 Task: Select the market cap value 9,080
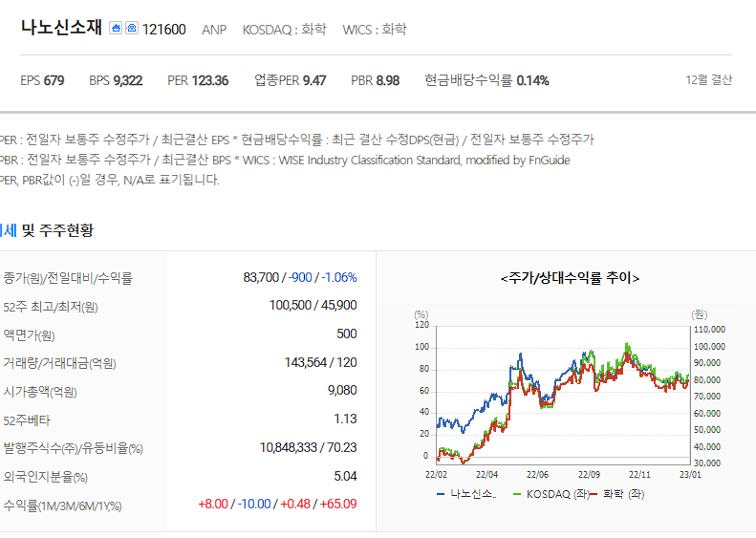[342, 391]
